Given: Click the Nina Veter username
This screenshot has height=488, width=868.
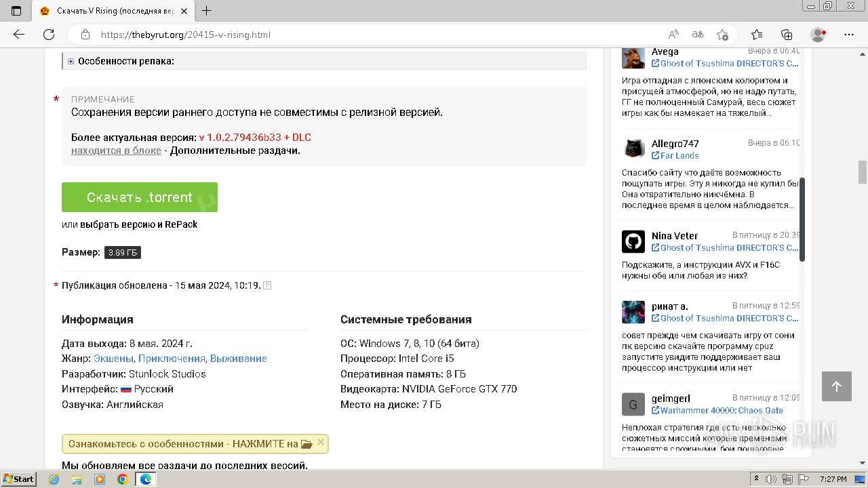Looking at the screenshot, I should [x=675, y=236].
